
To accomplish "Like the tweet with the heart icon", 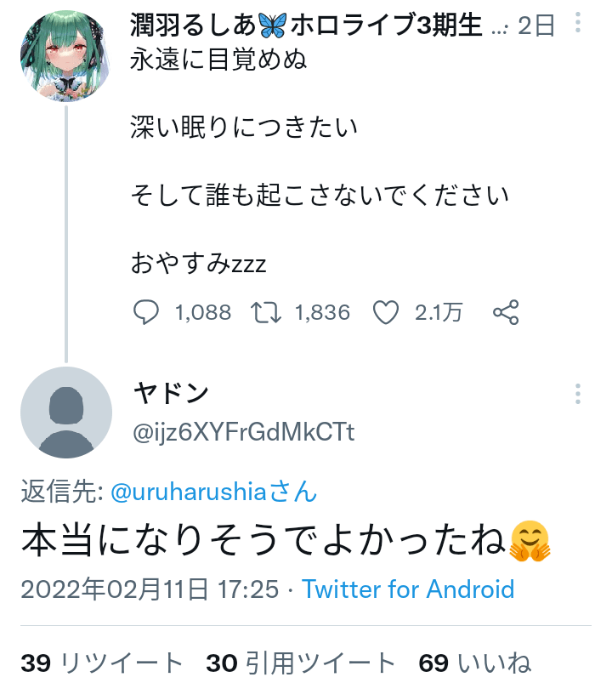I will coord(387,313).
